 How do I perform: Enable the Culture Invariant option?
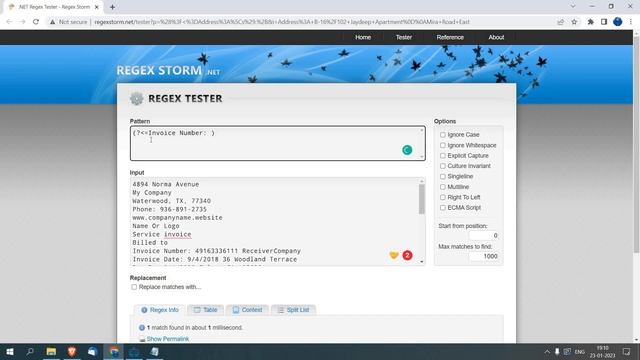pos(443,166)
